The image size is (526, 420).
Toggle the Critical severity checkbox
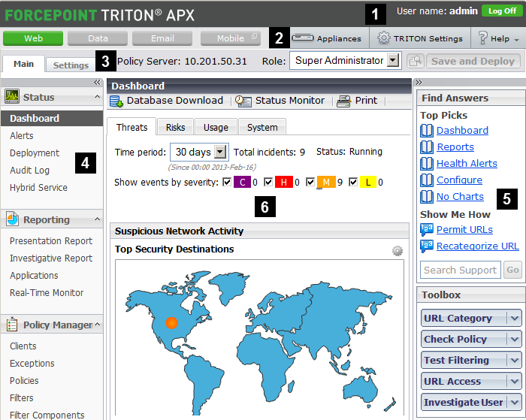(227, 182)
